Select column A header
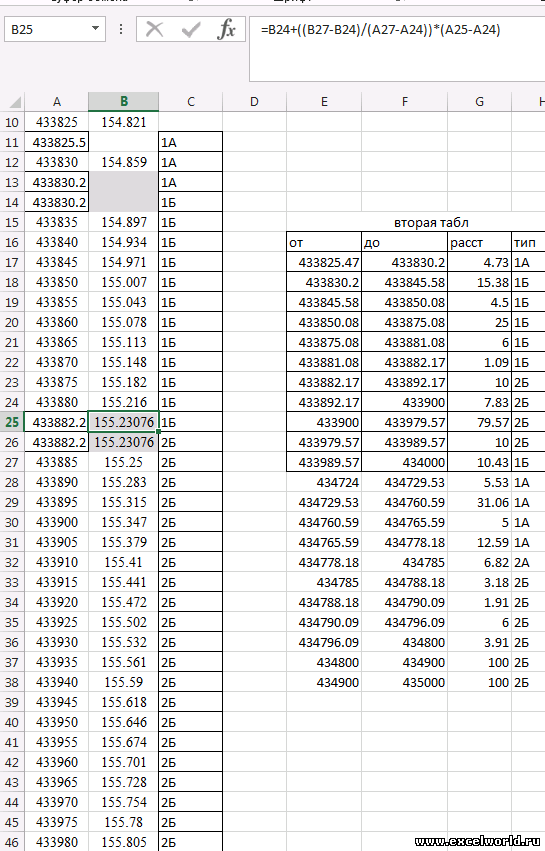545x851 pixels. 56,101
